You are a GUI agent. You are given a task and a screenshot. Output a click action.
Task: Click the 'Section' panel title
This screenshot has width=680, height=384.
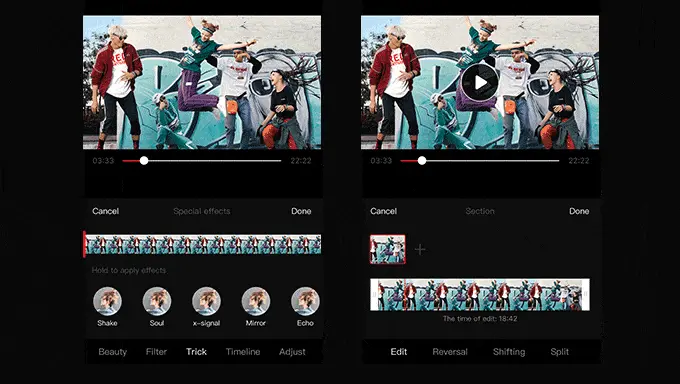click(x=480, y=211)
